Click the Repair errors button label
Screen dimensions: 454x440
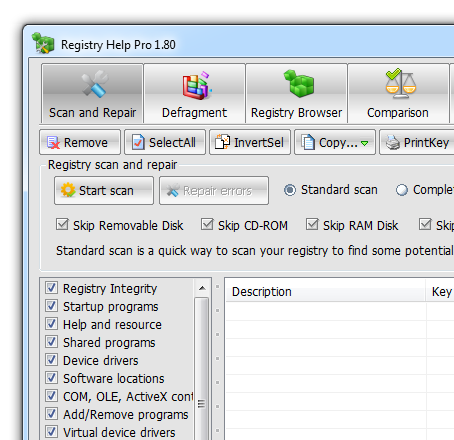(x=217, y=191)
